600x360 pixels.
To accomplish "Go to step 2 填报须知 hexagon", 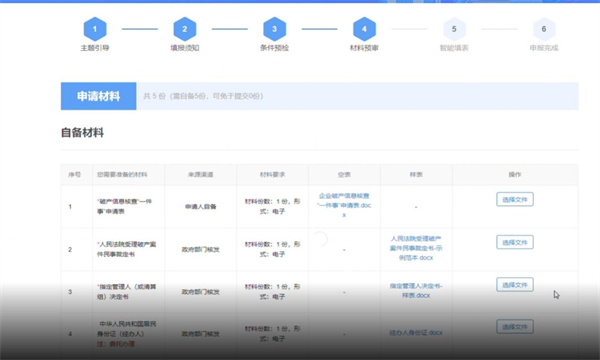I will [185, 29].
